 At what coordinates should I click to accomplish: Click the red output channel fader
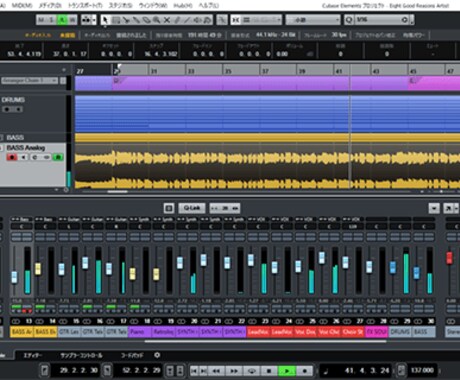pos(449,258)
